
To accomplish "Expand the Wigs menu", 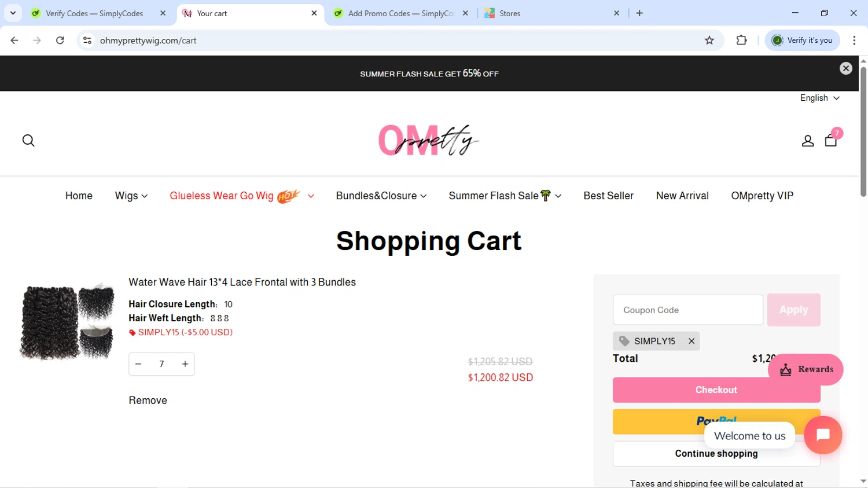I will 131,196.
